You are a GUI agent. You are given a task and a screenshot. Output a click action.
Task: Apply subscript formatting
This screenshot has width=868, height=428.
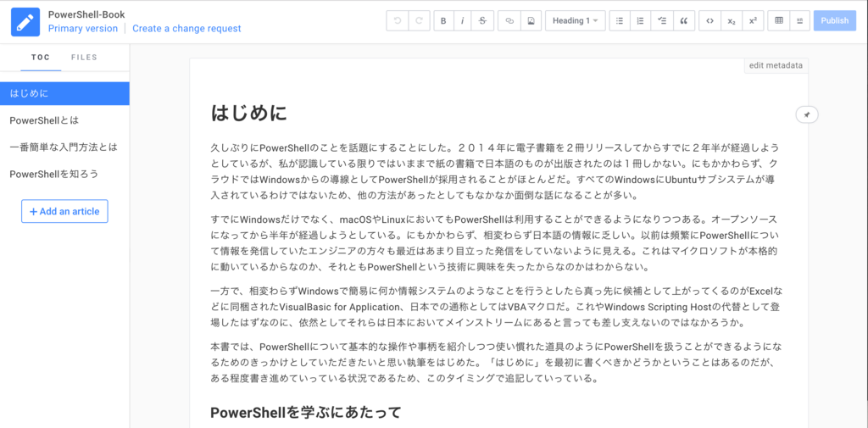[732, 21]
